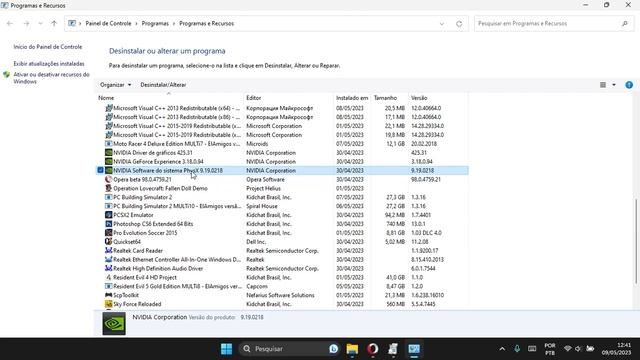This screenshot has width=640, height=360.
Task: Expand the address bar history dropdown
Action: pyautogui.click(x=442, y=24)
